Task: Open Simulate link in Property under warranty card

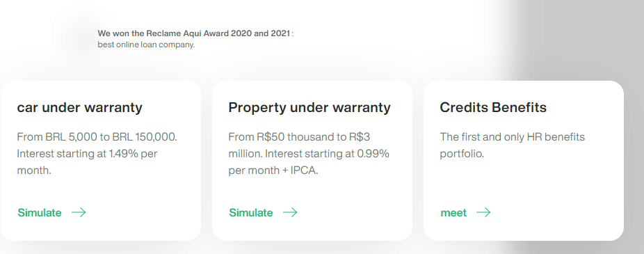Action: [x=251, y=213]
